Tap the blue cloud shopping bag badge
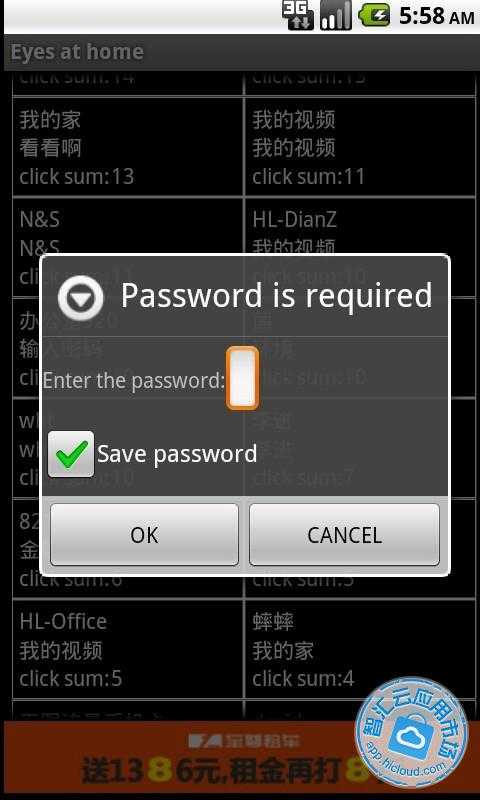Viewport: 480px width, 800px height. pos(411,732)
